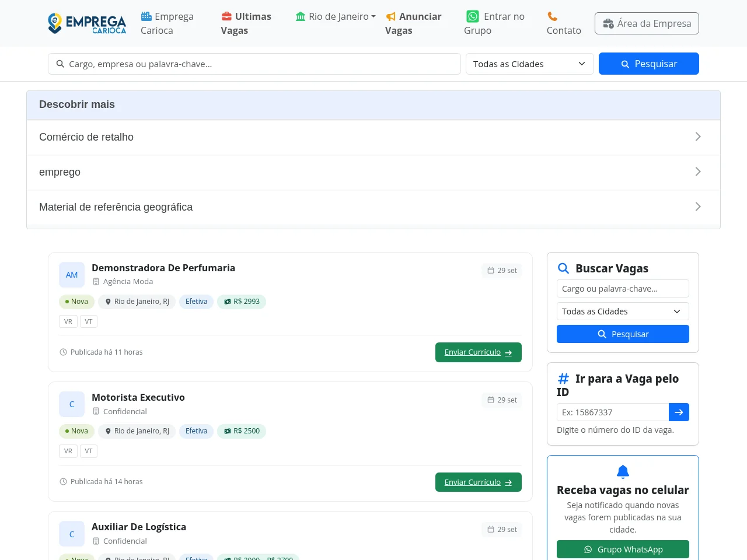Expand Comércio de retalho row
747x560 pixels.
point(373,137)
